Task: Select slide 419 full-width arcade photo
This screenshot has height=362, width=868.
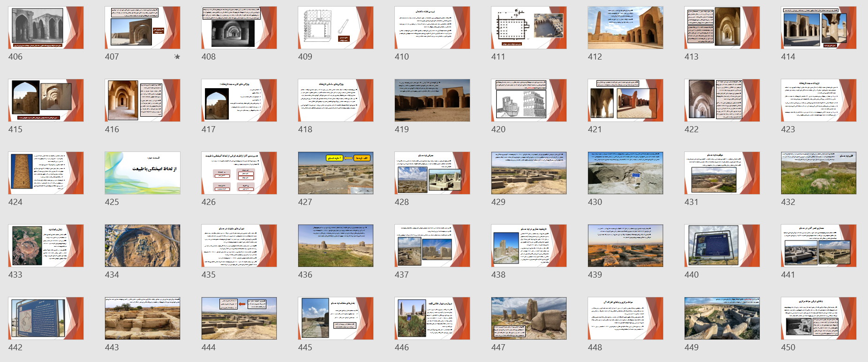Action: [x=432, y=100]
